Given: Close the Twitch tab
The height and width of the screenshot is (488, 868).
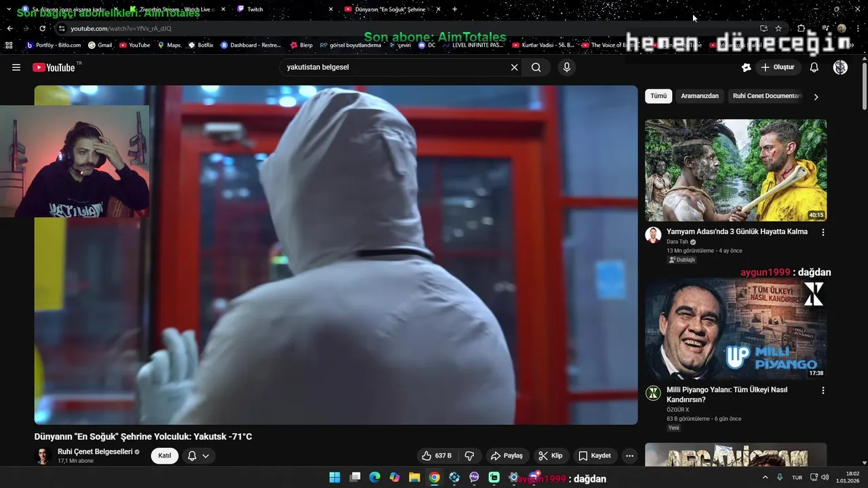Looking at the screenshot, I should point(330,9).
